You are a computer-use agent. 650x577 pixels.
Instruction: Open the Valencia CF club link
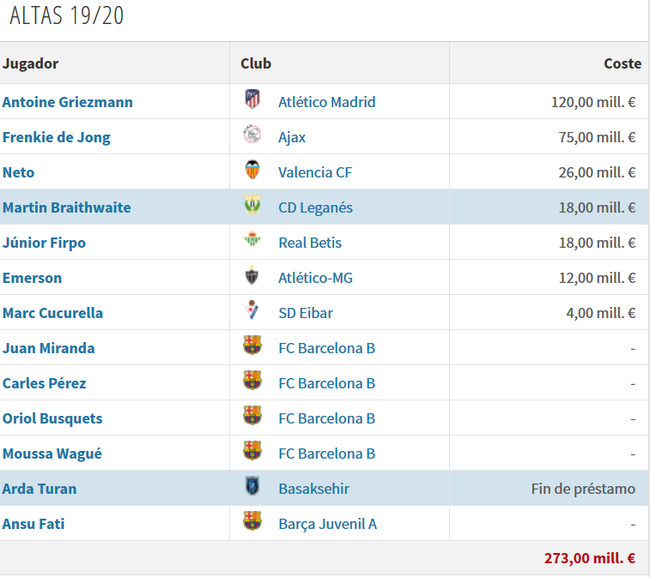(x=315, y=172)
